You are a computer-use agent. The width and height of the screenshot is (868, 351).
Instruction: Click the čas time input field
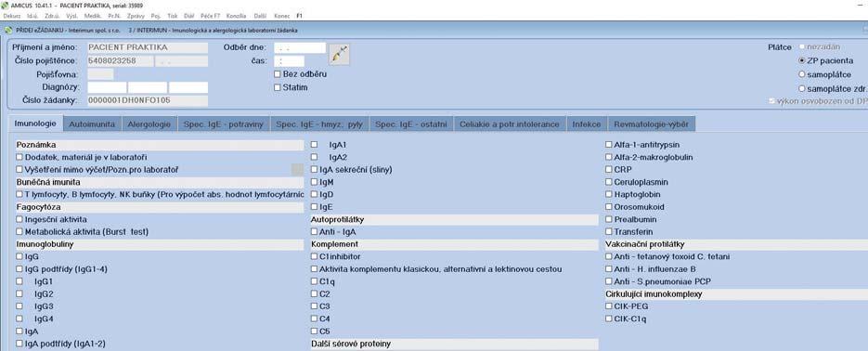(289, 61)
